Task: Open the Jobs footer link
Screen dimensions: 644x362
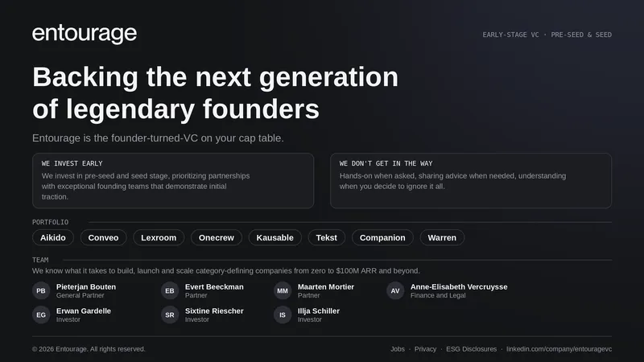Action: (397, 349)
